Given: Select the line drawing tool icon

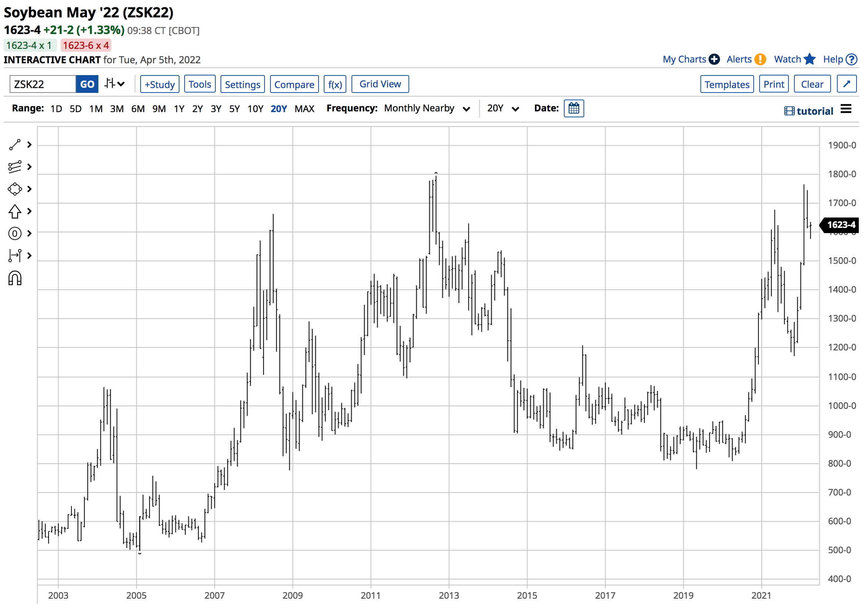Looking at the screenshot, I should tap(15, 145).
